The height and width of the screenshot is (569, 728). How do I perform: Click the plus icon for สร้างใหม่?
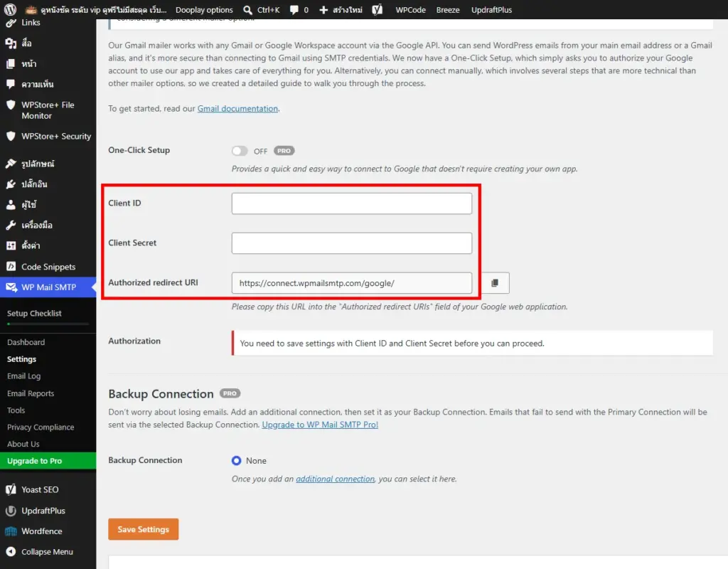(323, 10)
